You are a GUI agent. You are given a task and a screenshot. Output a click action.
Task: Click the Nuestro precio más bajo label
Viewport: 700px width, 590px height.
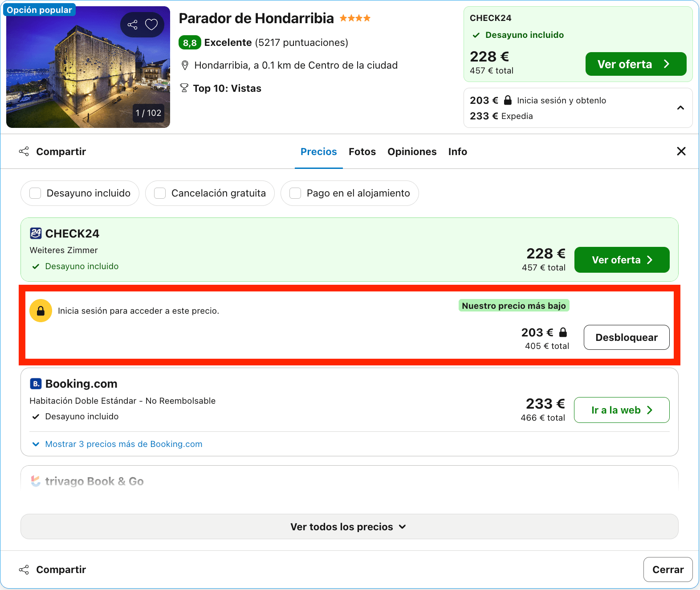tap(514, 306)
